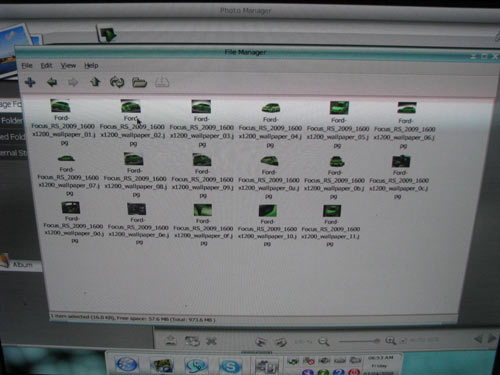
Task: Click the clock showing 06:53 AM
Action: 381,358
